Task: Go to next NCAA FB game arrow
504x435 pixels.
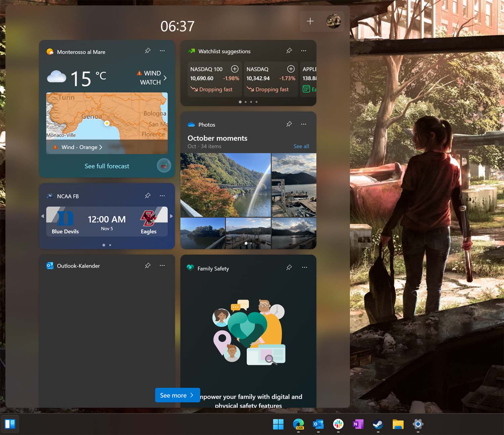Action: pyautogui.click(x=171, y=216)
